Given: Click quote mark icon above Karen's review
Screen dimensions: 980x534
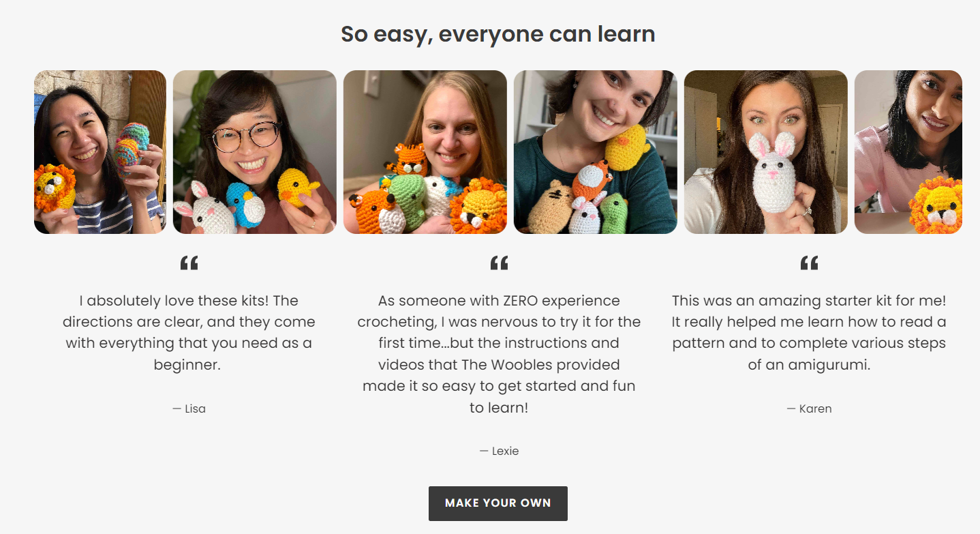Looking at the screenshot, I should (x=809, y=263).
